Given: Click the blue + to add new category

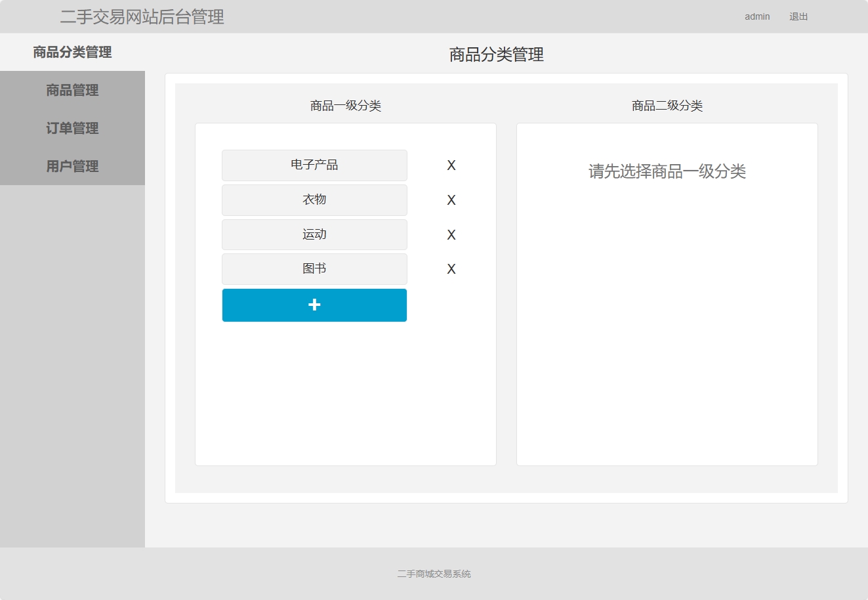Looking at the screenshot, I should pos(314,305).
